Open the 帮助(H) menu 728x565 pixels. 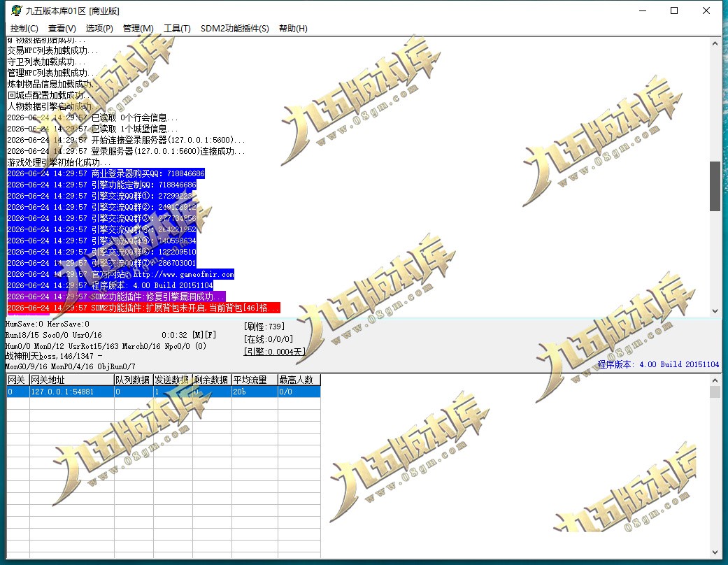coord(293,28)
